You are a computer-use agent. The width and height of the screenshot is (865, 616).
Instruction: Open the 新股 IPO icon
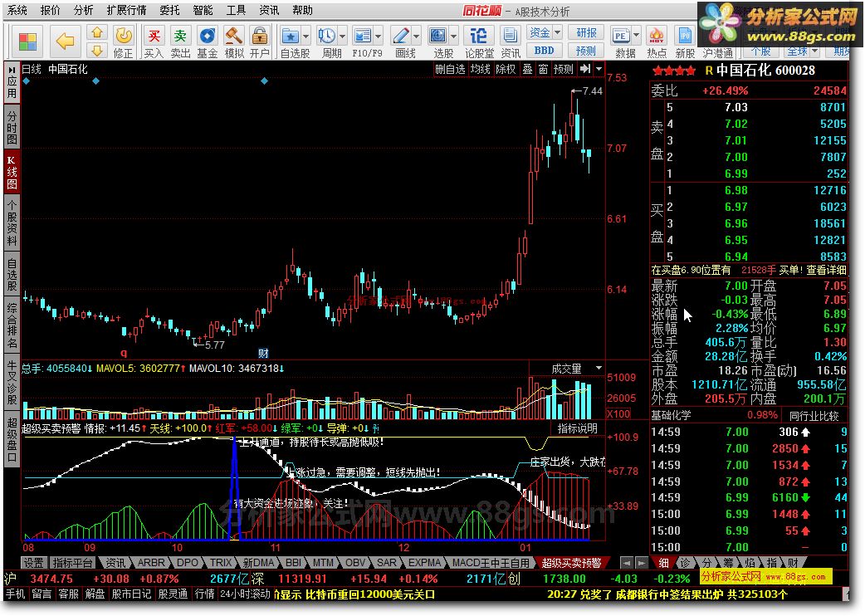tap(685, 37)
